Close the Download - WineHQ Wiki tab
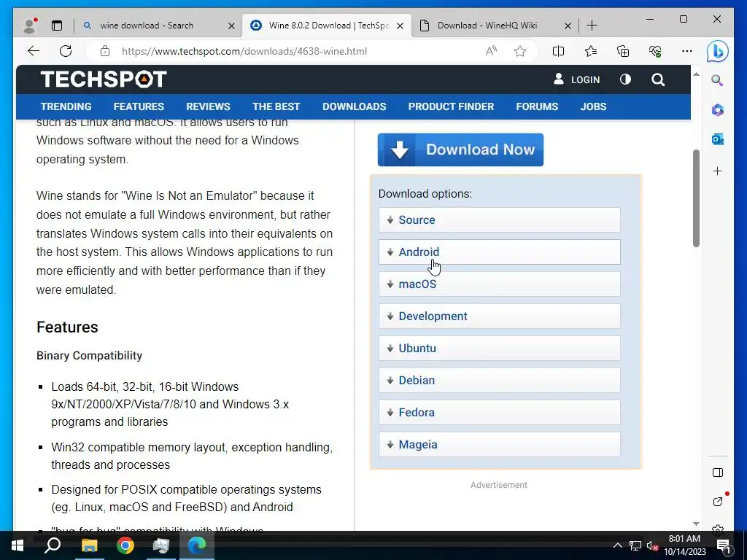747x560 pixels. (568, 26)
